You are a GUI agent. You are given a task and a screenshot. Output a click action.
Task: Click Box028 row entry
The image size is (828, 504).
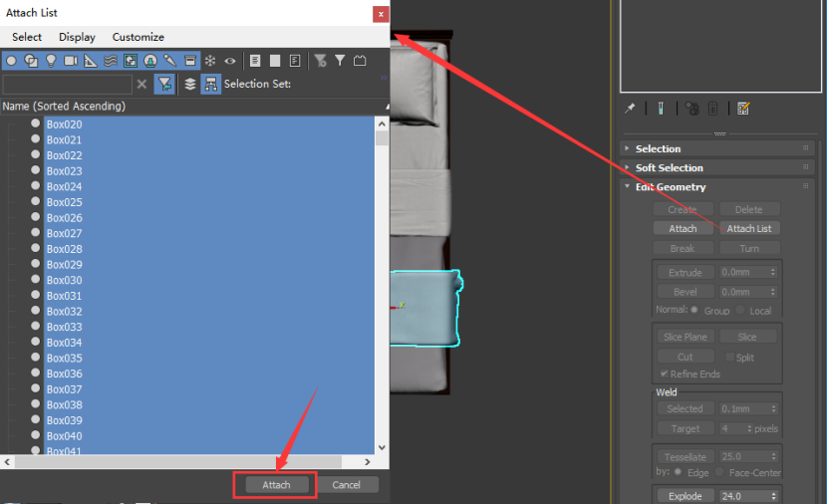tap(64, 249)
